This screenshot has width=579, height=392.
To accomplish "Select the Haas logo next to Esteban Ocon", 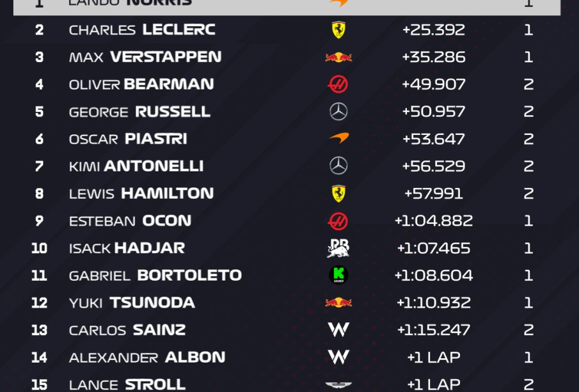I will point(338,221).
